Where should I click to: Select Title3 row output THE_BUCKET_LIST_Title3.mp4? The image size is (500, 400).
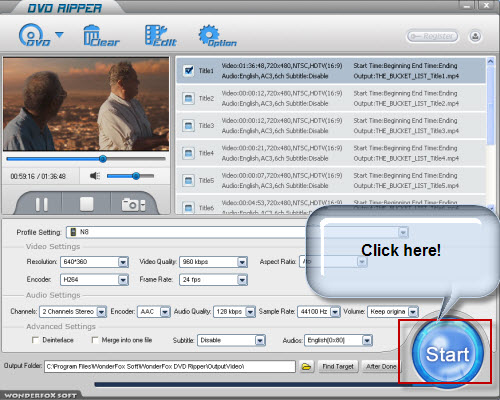[406, 131]
